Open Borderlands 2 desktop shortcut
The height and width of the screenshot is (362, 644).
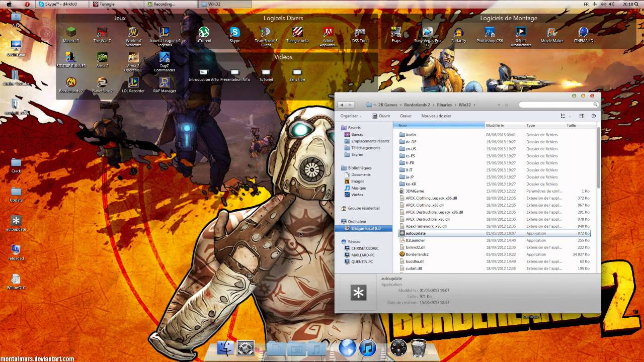click(x=71, y=84)
